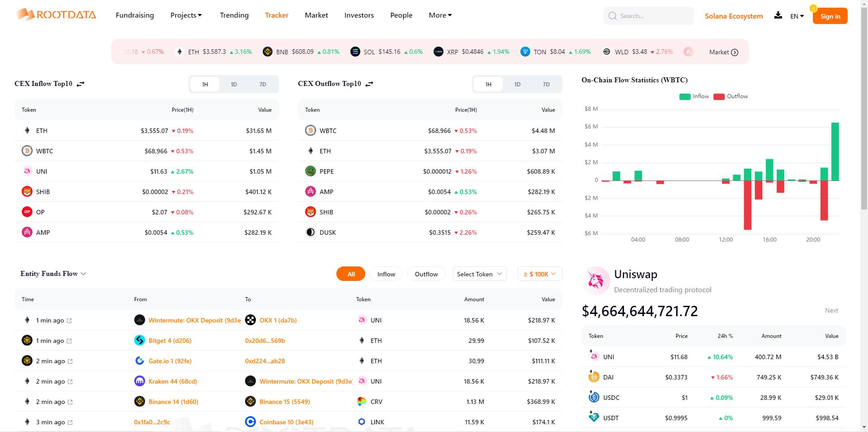
Task: Select 1H period for CEX Outflow
Action: click(x=488, y=84)
